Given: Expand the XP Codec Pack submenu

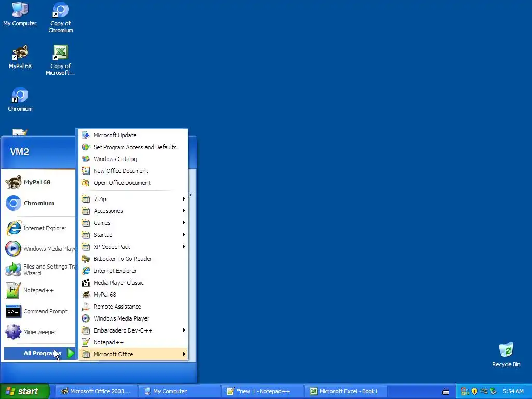Looking at the screenshot, I should click(134, 247).
